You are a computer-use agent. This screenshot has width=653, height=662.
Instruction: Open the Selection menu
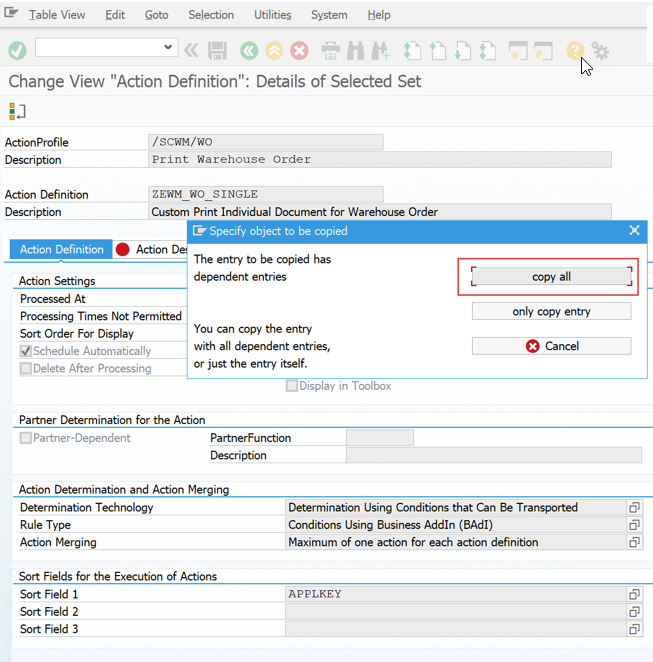click(211, 15)
